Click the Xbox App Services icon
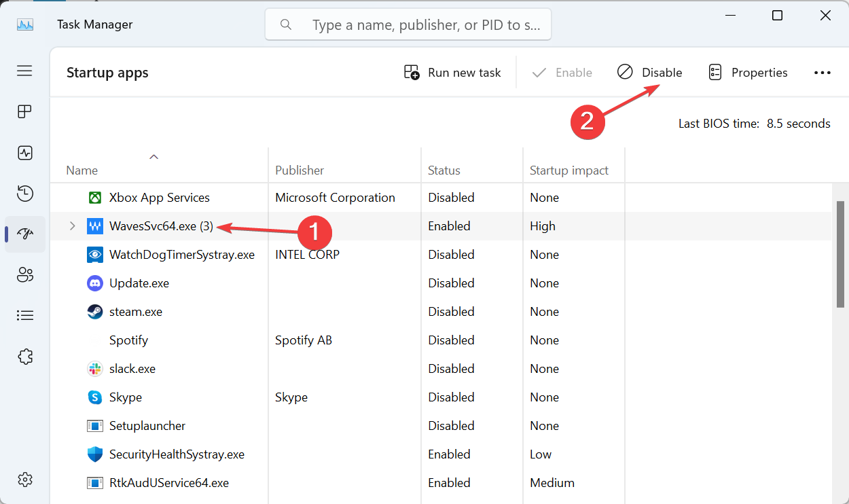The height and width of the screenshot is (504, 849). pyautogui.click(x=95, y=198)
